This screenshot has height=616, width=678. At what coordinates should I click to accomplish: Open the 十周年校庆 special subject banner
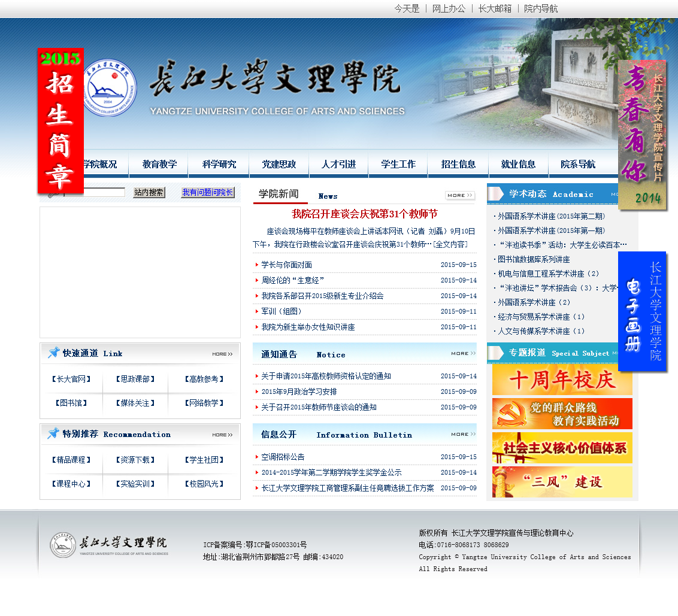(x=562, y=380)
